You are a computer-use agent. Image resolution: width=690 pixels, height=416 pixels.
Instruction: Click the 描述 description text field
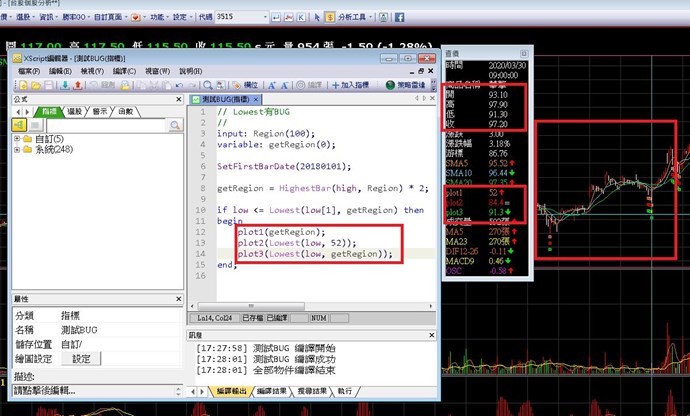(90, 390)
